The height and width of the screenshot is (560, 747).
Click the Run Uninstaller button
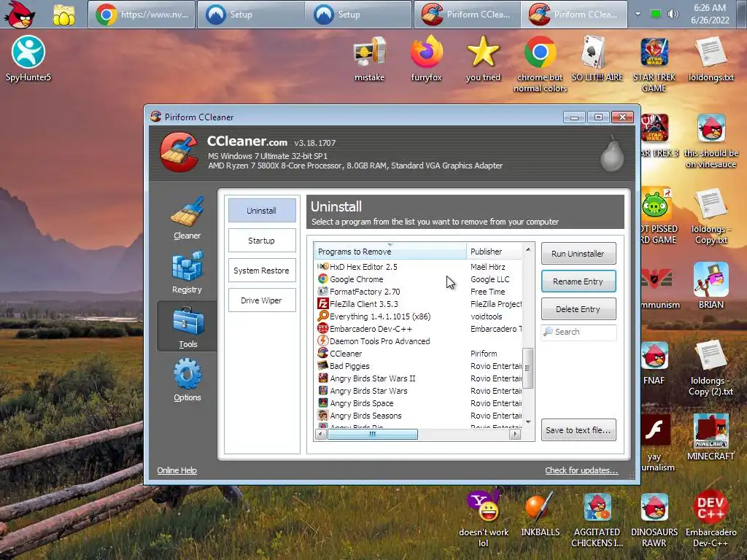click(578, 253)
